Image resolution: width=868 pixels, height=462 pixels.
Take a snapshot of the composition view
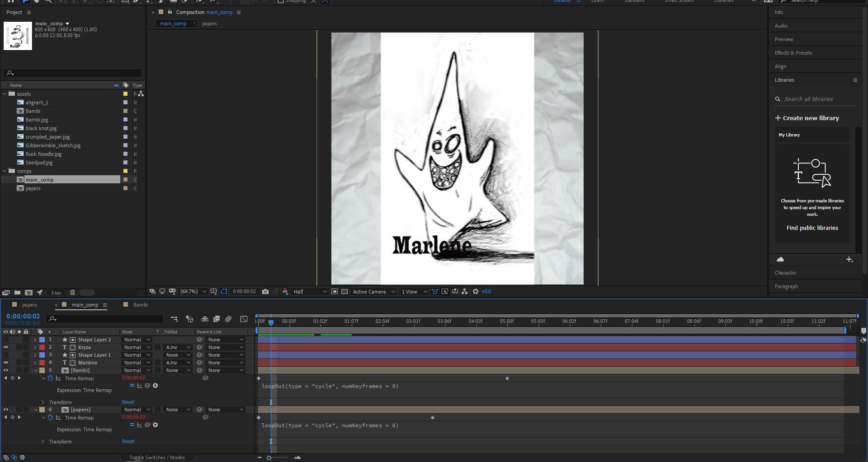click(x=266, y=292)
